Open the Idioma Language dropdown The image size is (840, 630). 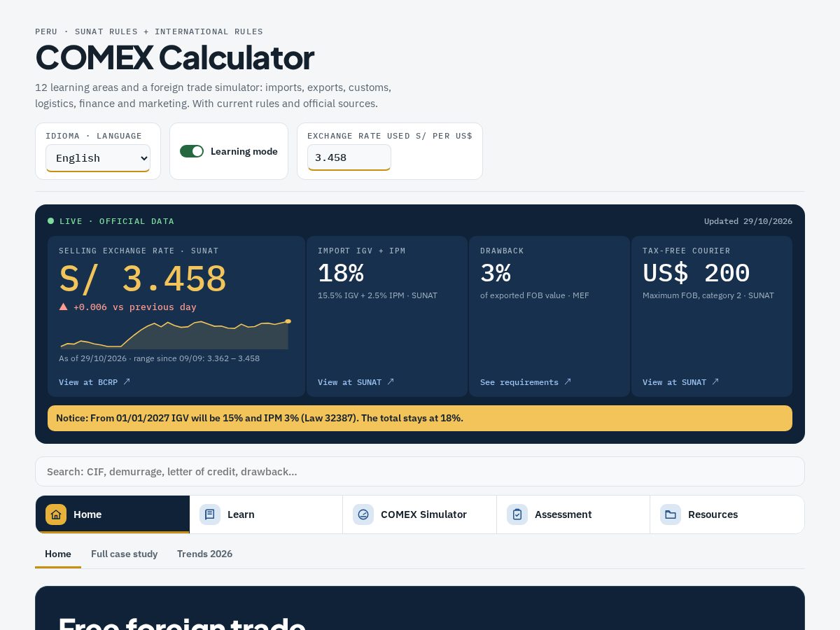pos(98,157)
